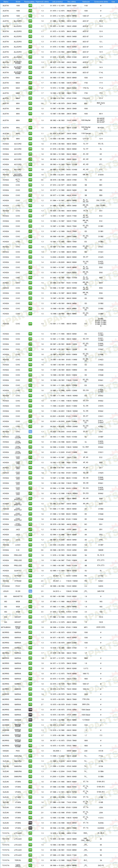Click the diesel ON icon in Suzuki Vitara XUD9A row
The height and width of the screenshot is (868, 118).
click(x=30, y=823)
